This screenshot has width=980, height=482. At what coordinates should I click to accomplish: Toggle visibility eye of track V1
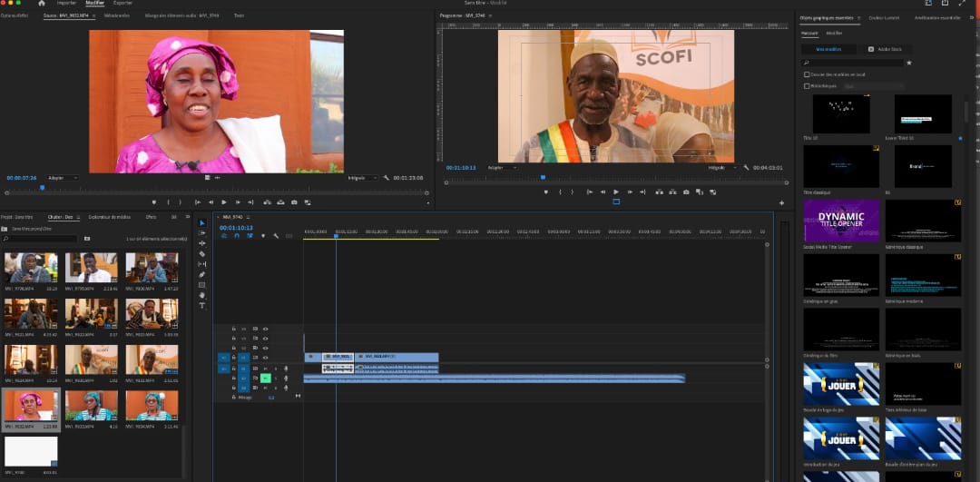click(x=266, y=357)
